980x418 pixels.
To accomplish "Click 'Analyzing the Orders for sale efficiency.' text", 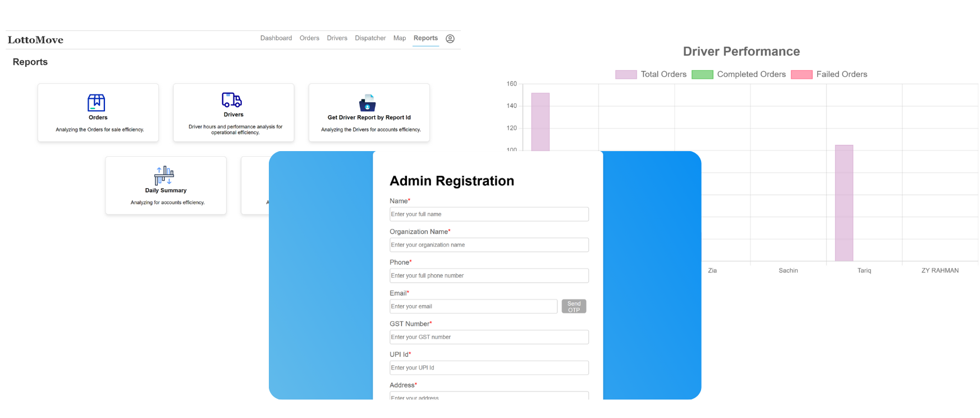I will point(100,130).
